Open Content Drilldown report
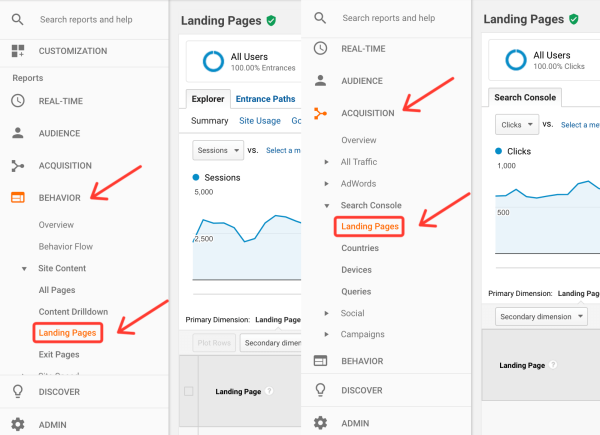Viewport: 600px width, 435px height. 73,311
